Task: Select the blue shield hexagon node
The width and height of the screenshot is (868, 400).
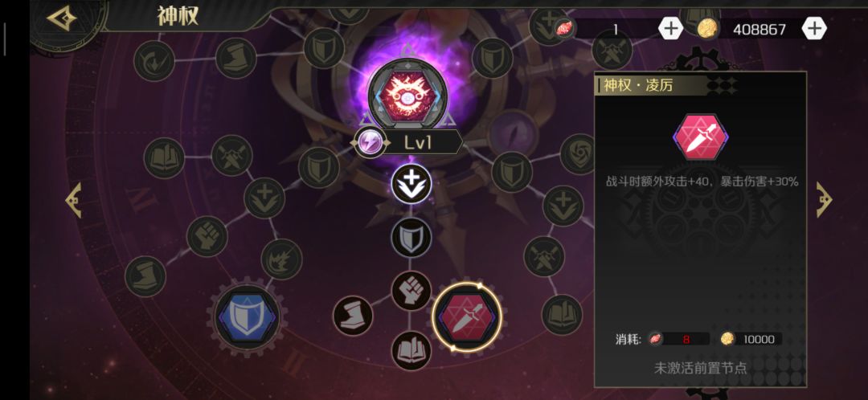Action: [247, 316]
